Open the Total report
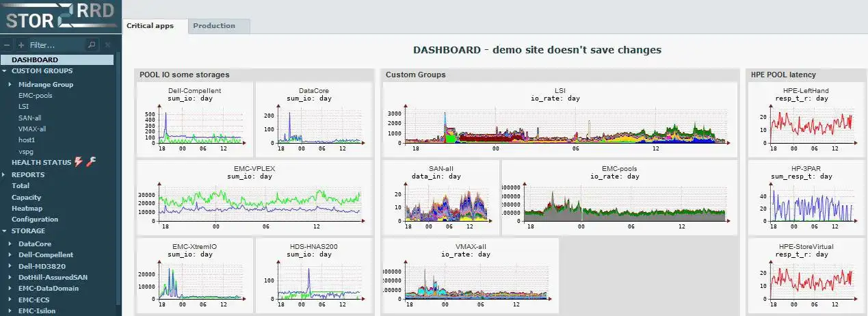This screenshot has width=868, height=316. tap(21, 185)
